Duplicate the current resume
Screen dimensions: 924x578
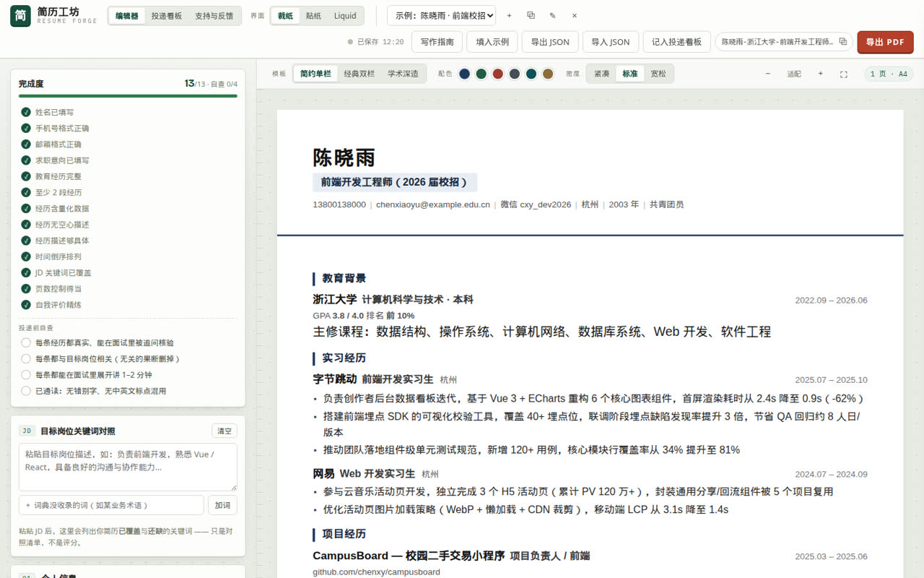531,16
